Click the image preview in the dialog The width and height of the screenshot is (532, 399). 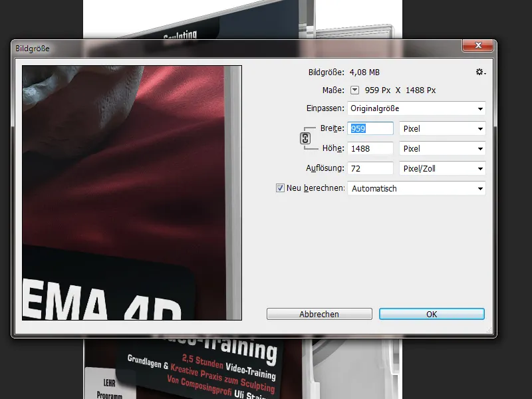(x=132, y=193)
